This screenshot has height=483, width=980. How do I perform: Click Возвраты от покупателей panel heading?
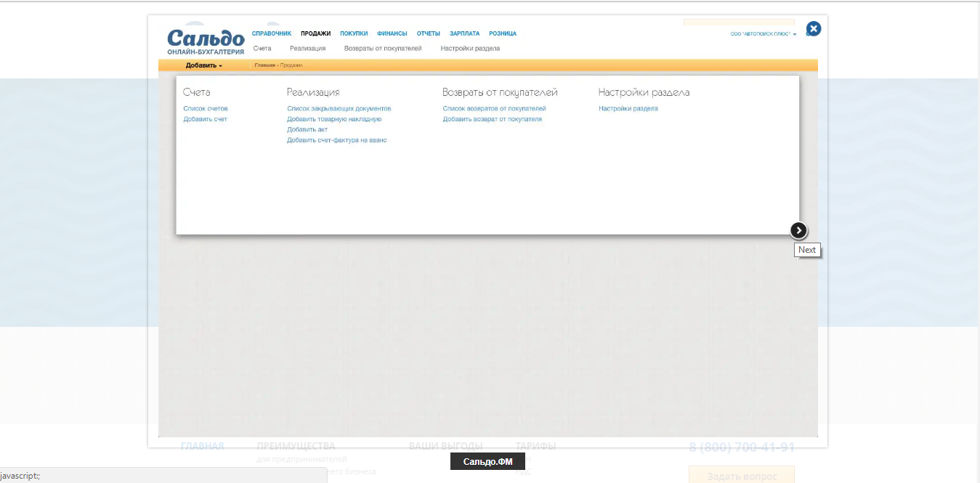[501, 92]
